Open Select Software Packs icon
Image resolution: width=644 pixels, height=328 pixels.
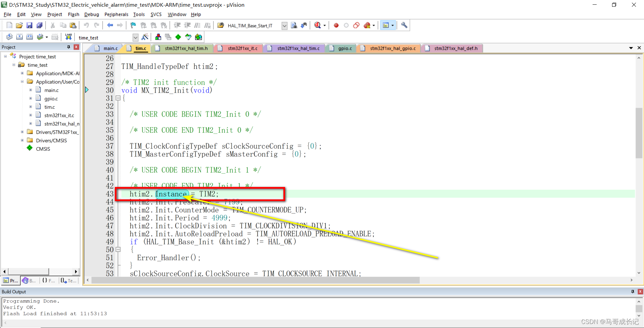[188, 37]
